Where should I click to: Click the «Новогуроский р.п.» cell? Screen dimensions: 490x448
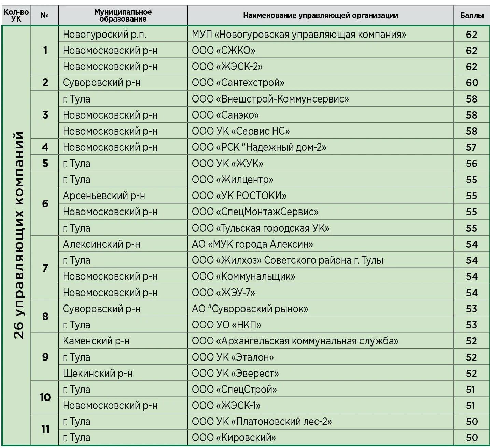pyautogui.click(x=123, y=35)
